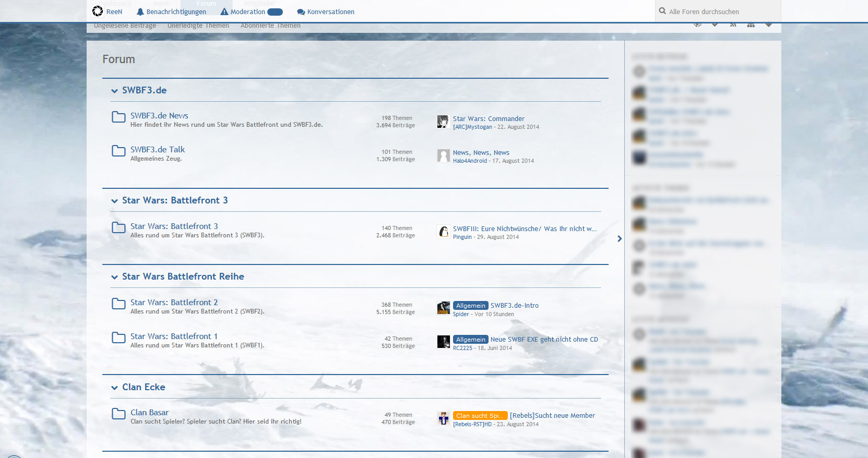Click the Star Wars: Battlefront 2 folder icon
This screenshot has height=458, width=868.
click(x=118, y=304)
